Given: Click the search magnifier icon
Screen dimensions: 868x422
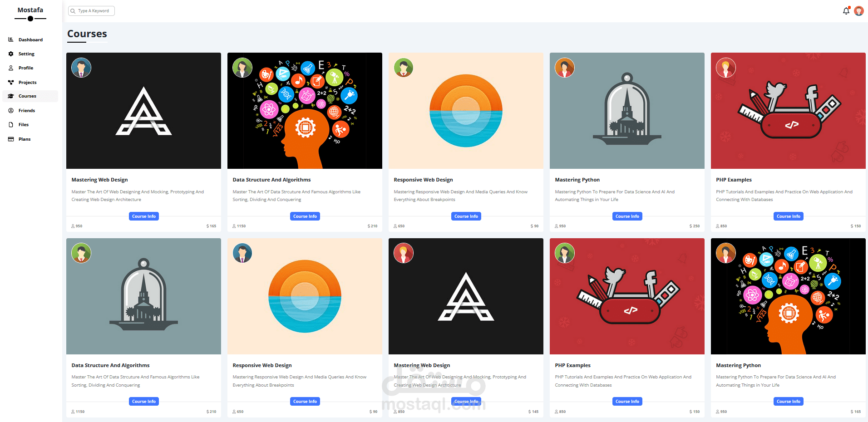Looking at the screenshot, I should pyautogui.click(x=73, y=11).
